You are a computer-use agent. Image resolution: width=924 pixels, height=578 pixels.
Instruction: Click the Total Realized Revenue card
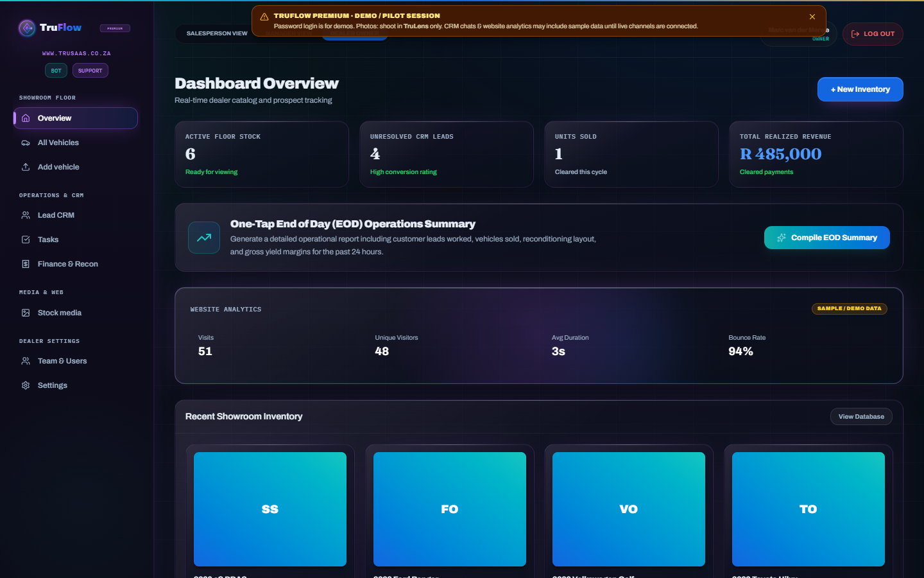pyautogui.click(x=816, y=154)
